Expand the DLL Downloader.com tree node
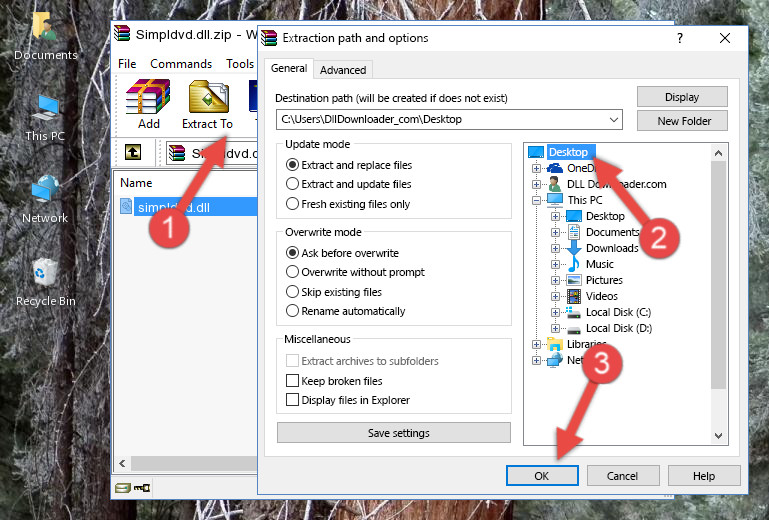 coord(537,184)
